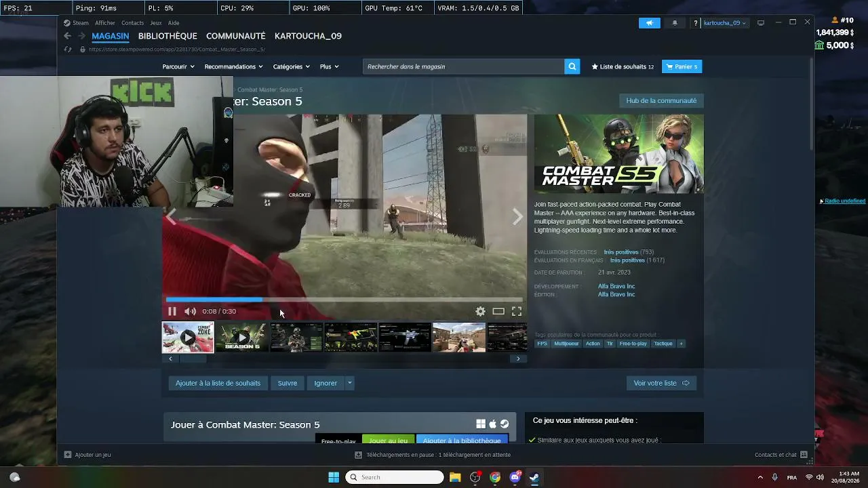Go to the next media with the right arrow

518,216
